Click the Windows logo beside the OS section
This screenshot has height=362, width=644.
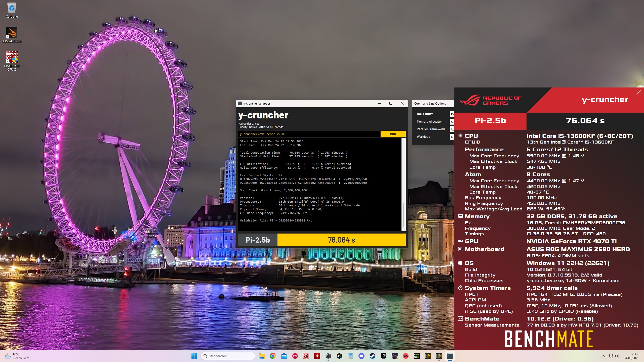click(x=460, y=263)
